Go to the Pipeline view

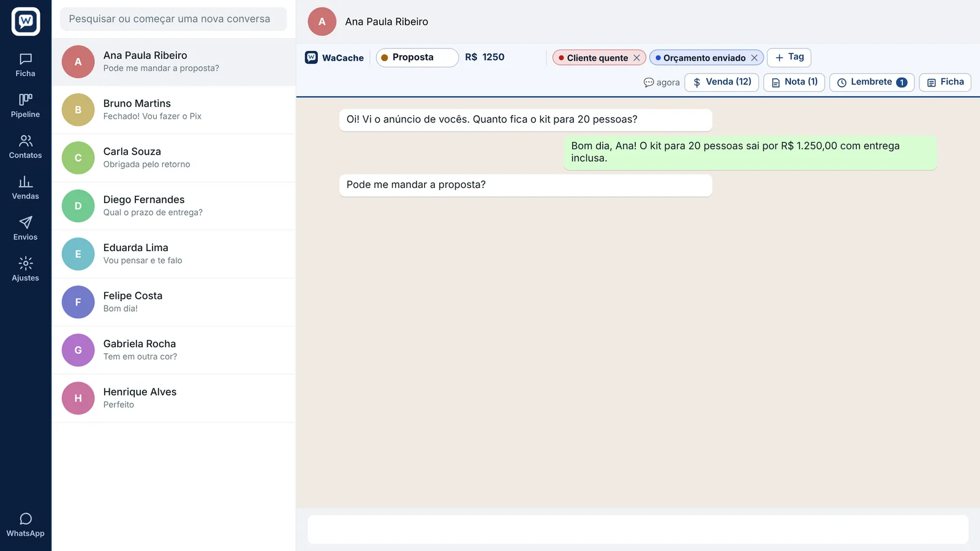pos(26,106)
